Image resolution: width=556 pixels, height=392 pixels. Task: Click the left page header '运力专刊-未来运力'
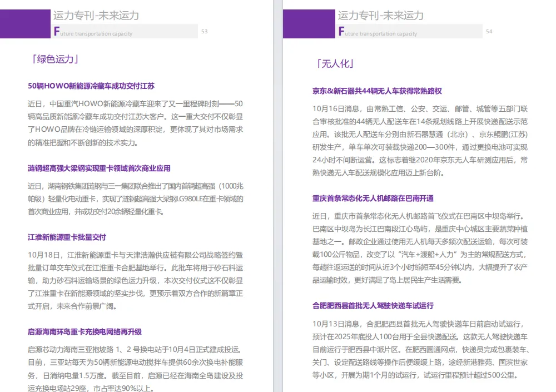pyautogui.click(x=96, y=16)
